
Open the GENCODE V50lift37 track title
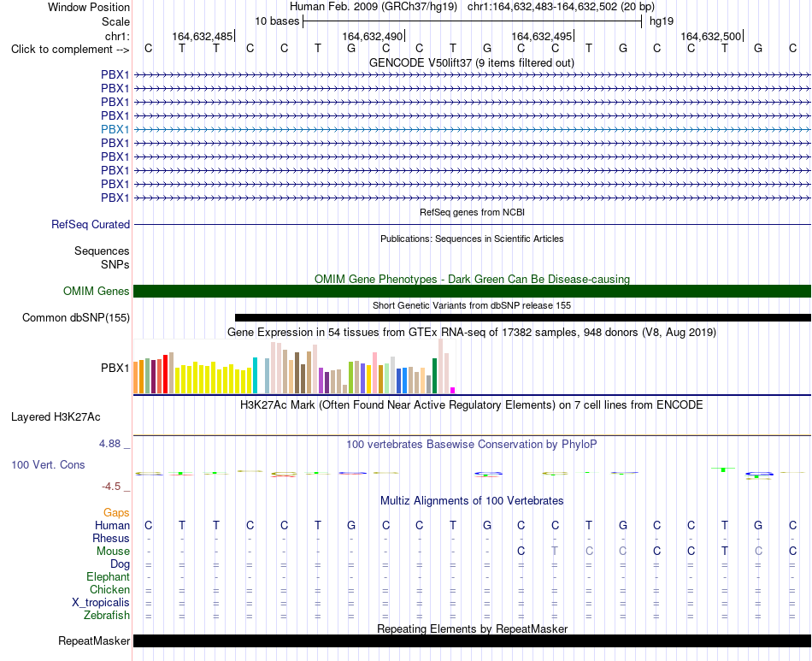pos(472,62)
